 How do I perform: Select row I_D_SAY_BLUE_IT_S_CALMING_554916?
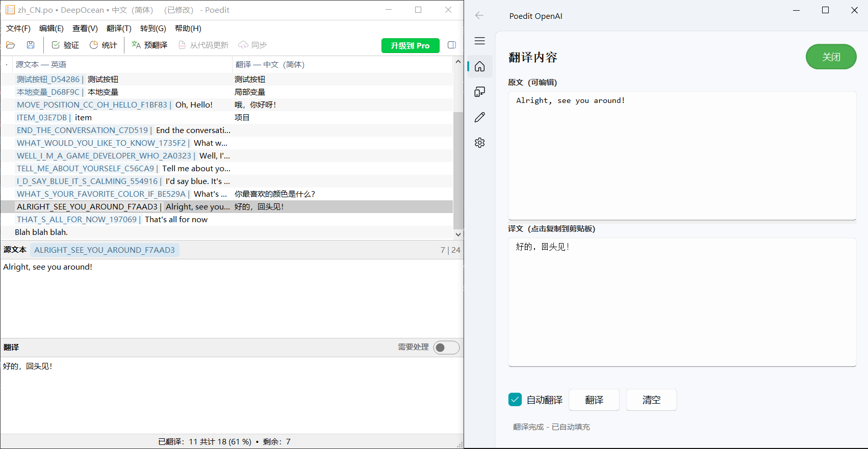[226, 181]
